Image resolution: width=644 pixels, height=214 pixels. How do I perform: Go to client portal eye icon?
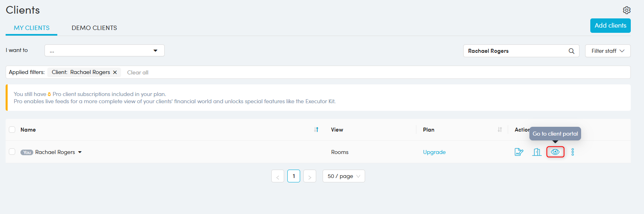pyautogui.click(x=555, y=152)
